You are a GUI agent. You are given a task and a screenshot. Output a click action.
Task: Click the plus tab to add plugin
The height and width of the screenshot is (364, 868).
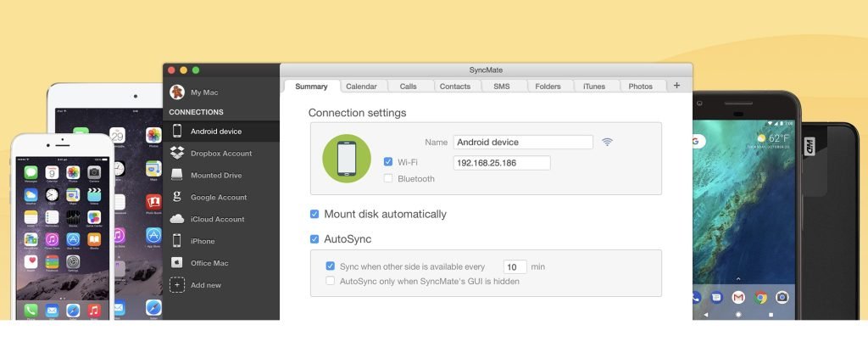click(676, 86)
